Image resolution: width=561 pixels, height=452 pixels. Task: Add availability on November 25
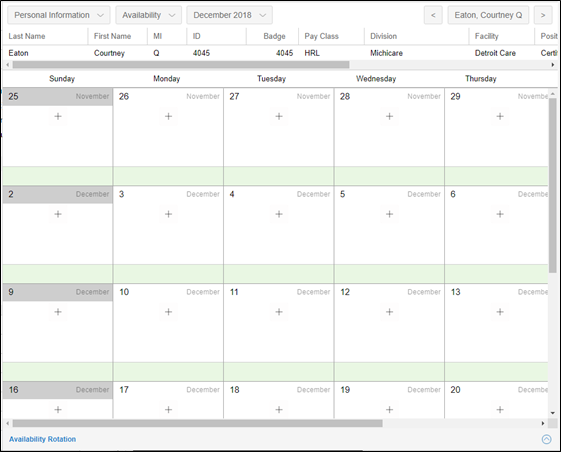tap(58, 116)
